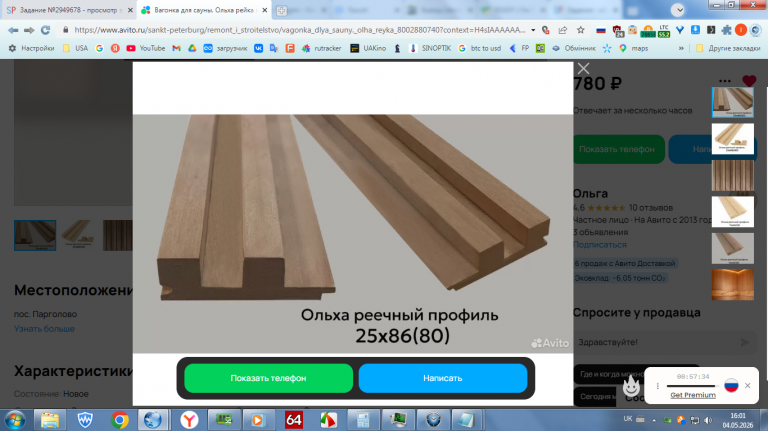Viewport: 768px width, 431px height.
Task: Add listing to favorites with heart icon
Action: coord(749,81)
